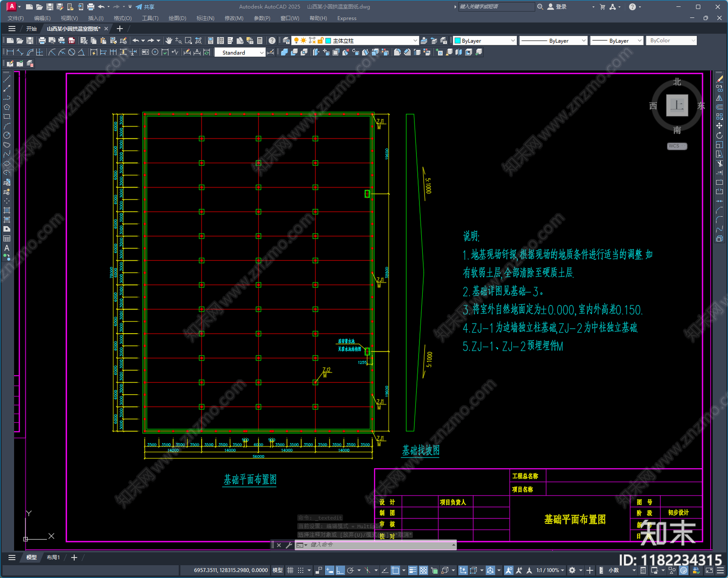
Task: Toggle lineweight display in the status bar
Action: click(x=413, y=570)
